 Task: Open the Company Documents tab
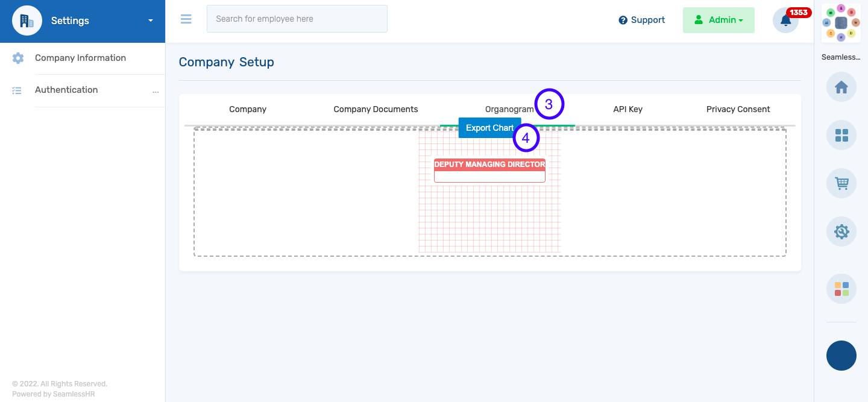coord(376,109)
